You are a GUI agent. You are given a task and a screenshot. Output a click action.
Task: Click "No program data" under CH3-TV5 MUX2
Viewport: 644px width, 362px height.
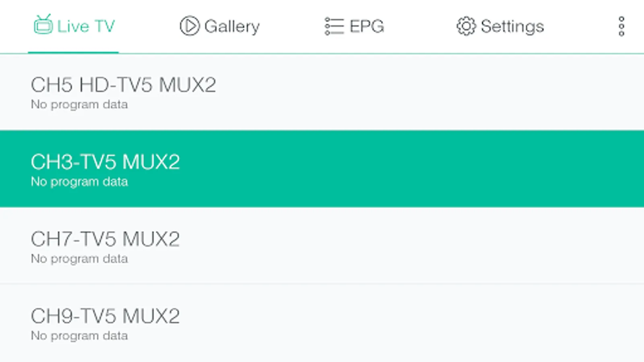click(79, 182)
